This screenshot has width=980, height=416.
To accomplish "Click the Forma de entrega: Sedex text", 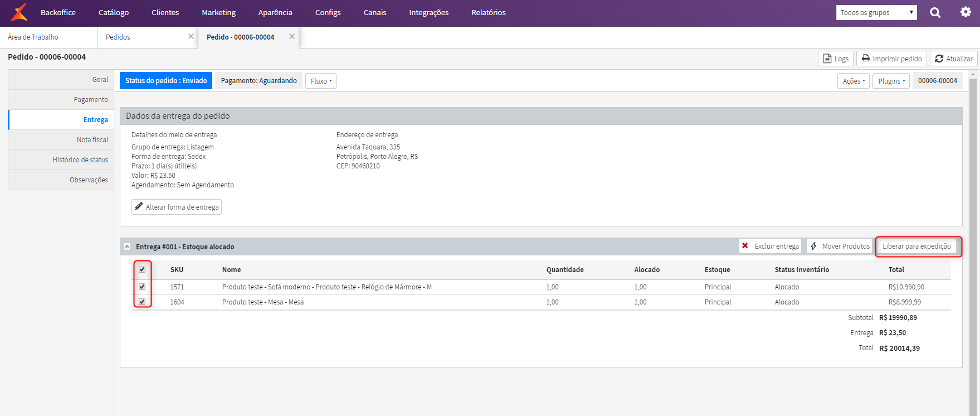I will point(169,157).
